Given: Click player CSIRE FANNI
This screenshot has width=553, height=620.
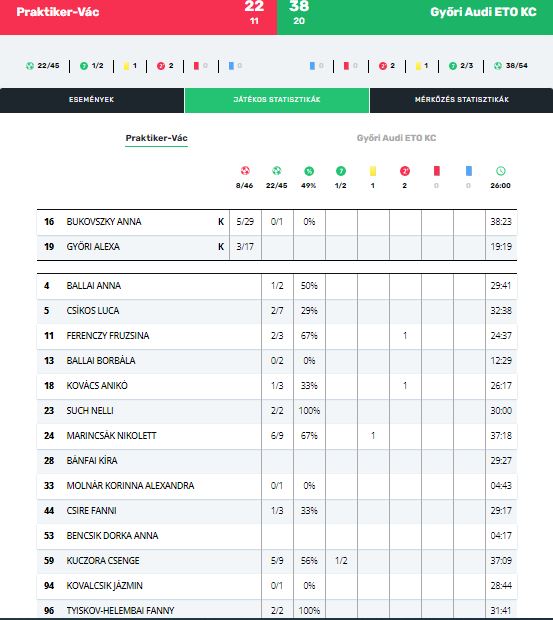Looking at the screenshot, I should point(91,510).
